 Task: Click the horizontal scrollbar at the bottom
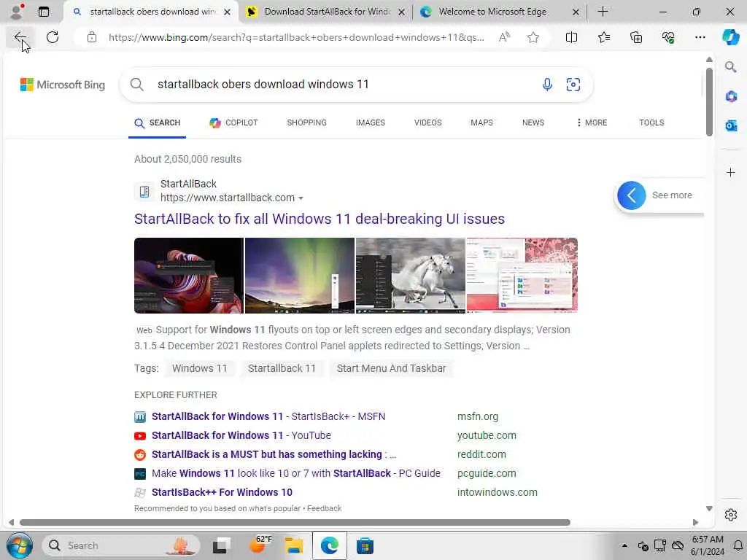pyautogui.click(x=295, y=522)
